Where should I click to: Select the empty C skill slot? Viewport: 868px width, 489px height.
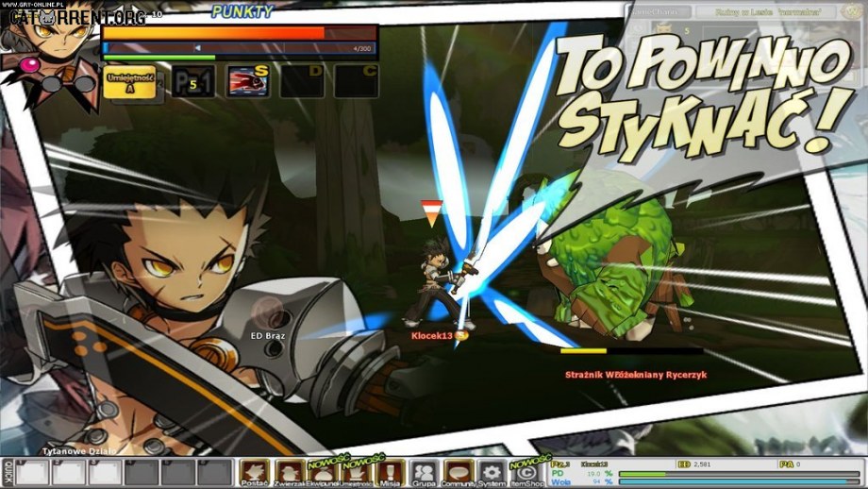(x=356, y=81)
